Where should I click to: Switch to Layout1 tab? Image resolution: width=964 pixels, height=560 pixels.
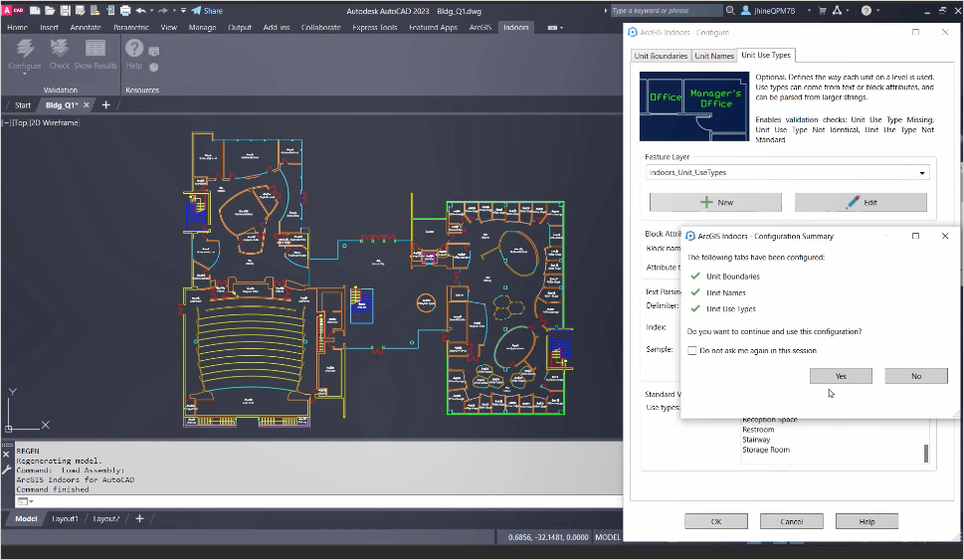(64, 518)
